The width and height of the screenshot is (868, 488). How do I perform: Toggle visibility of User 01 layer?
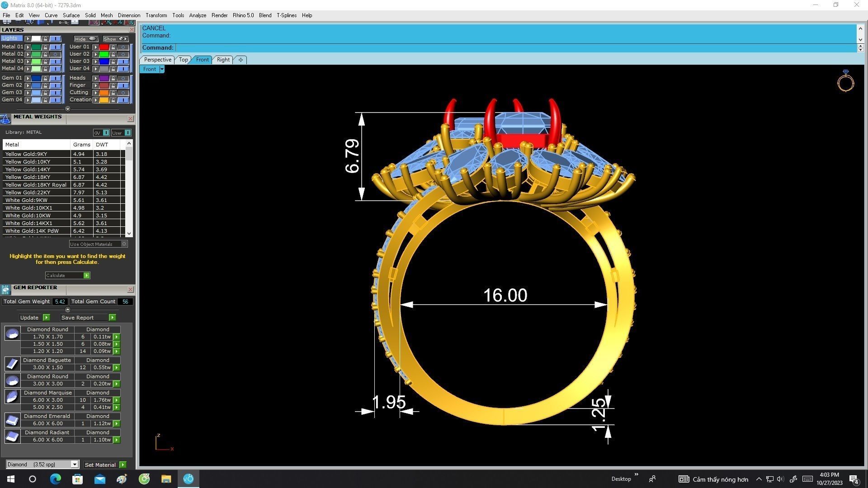pyautogui.click(x=123, y=47)
